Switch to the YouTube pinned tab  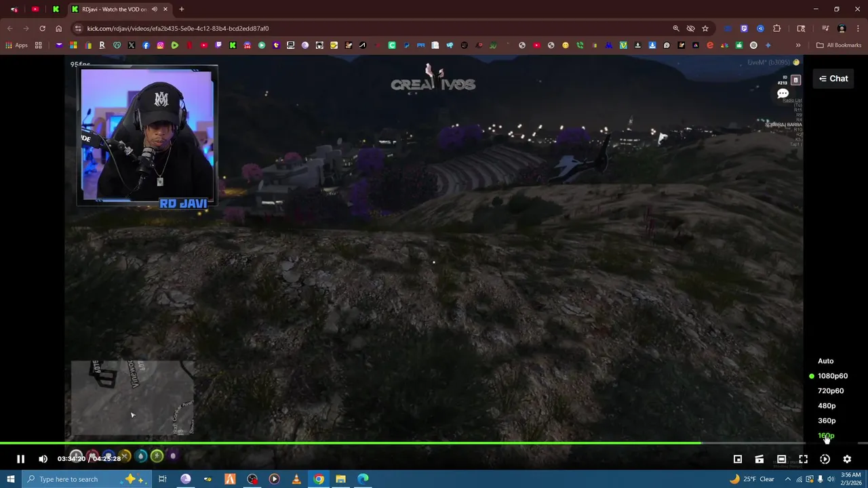pos(35,9)
